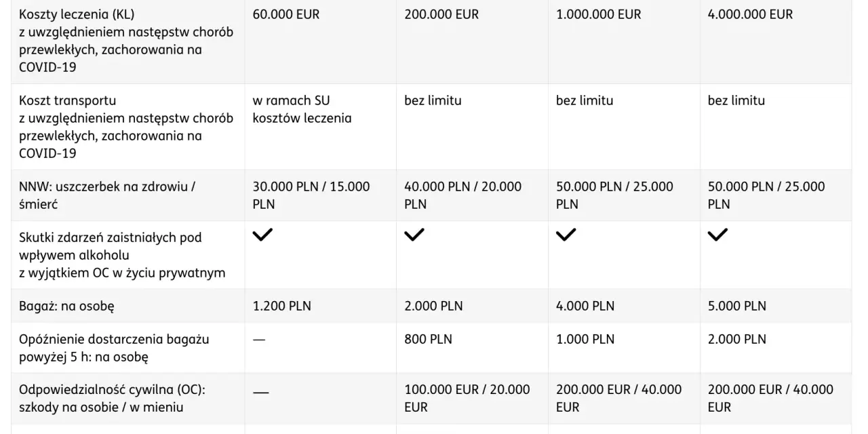868x434 pixels.
Task: Click the 100.000 EUR / 20.000 EUR cell
Action: click(467, 399)
